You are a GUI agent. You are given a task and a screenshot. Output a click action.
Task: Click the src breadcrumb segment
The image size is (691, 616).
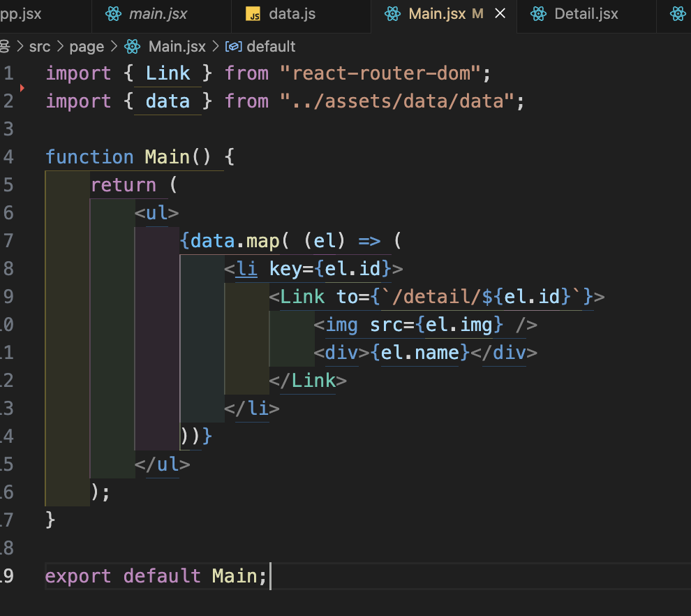40,46
